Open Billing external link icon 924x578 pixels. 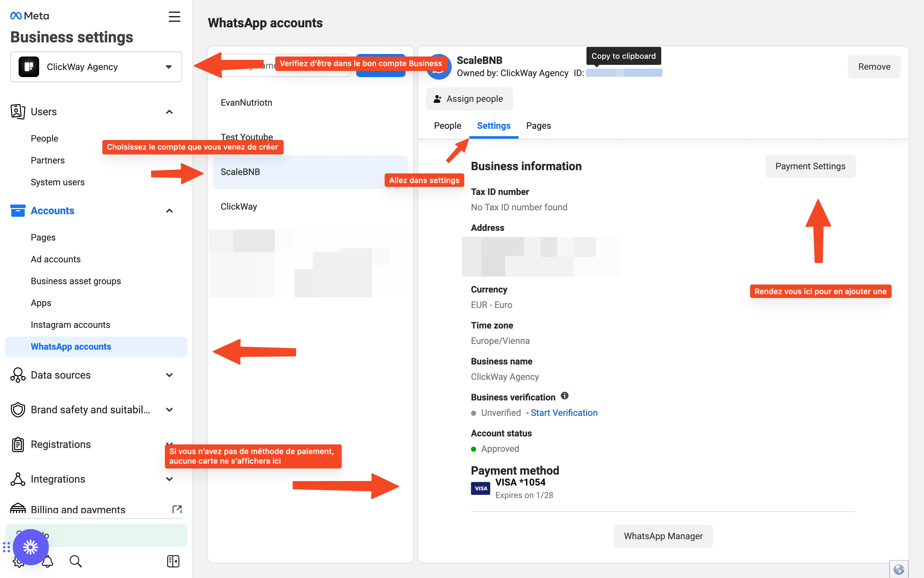click(177, 509)
